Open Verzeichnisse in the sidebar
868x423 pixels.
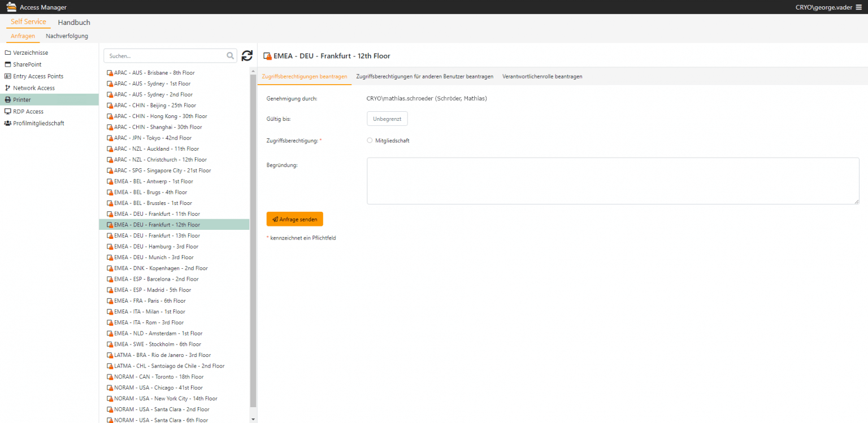(31, 53)
